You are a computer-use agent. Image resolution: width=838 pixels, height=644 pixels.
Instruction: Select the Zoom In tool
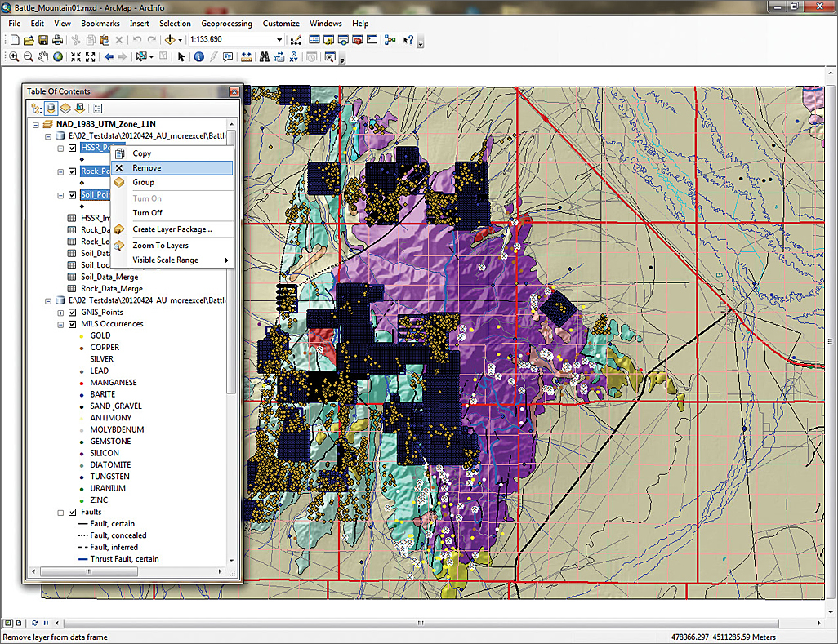(14, 57)
